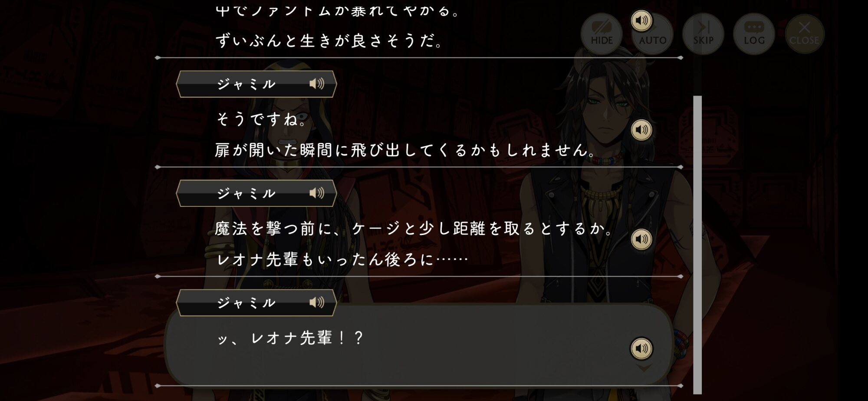Screen dimensions: 868x401
Task: Click the line そうですね。
Action: click(x=261, y=119)
